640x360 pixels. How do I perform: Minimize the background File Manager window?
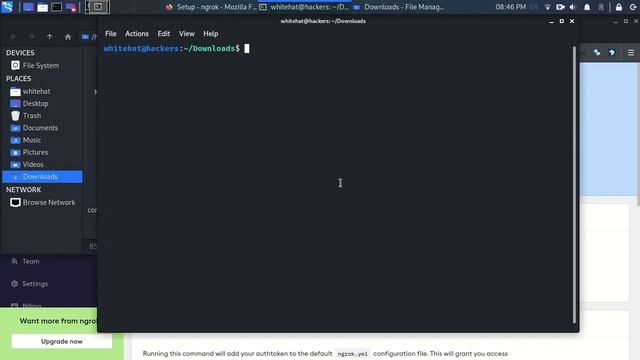coord(616,21)
